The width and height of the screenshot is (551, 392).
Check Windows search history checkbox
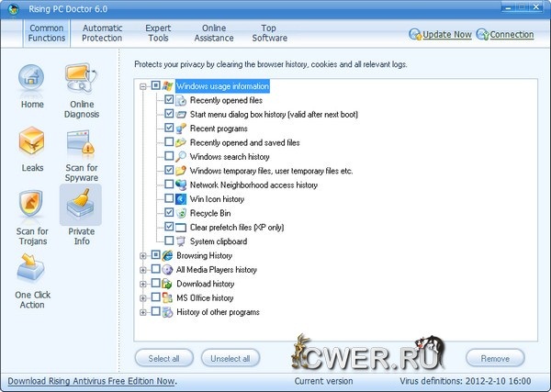coord(169,155)
